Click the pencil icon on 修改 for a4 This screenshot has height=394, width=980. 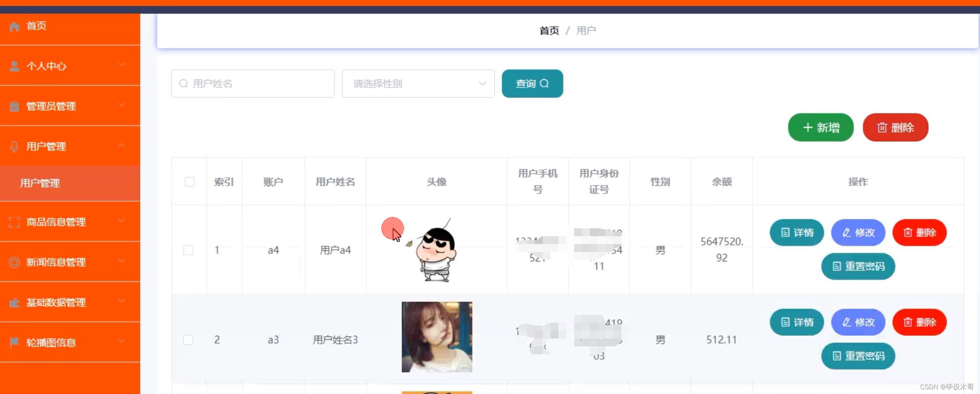tap(847, 233)
